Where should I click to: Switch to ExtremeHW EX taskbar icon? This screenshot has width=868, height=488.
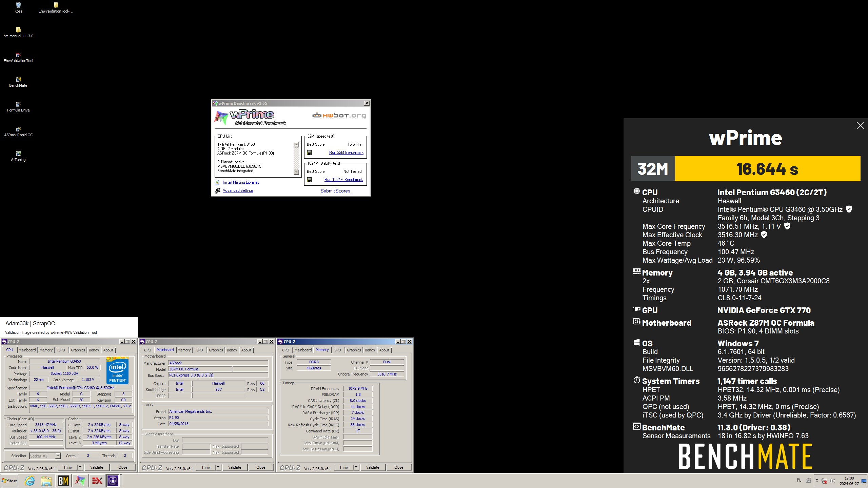tap(97, 481)
